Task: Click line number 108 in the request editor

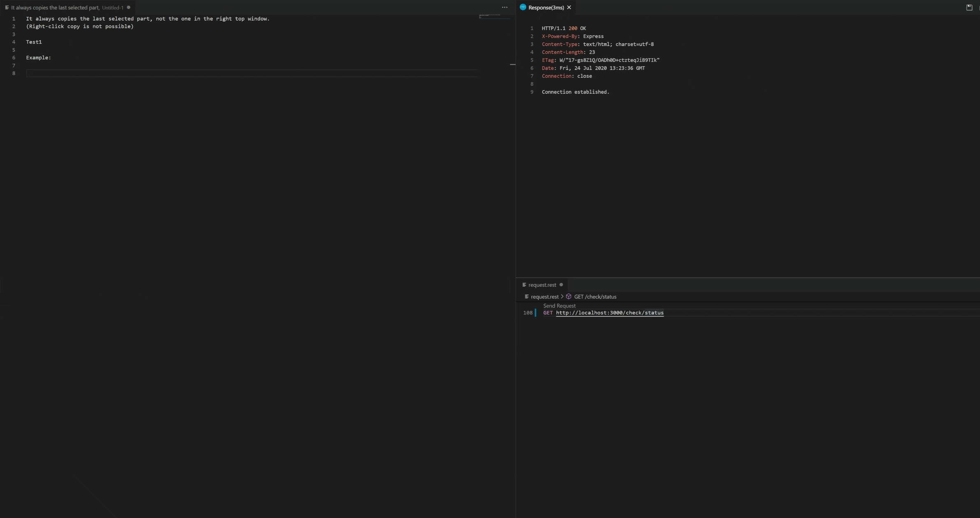Action: 527,313
